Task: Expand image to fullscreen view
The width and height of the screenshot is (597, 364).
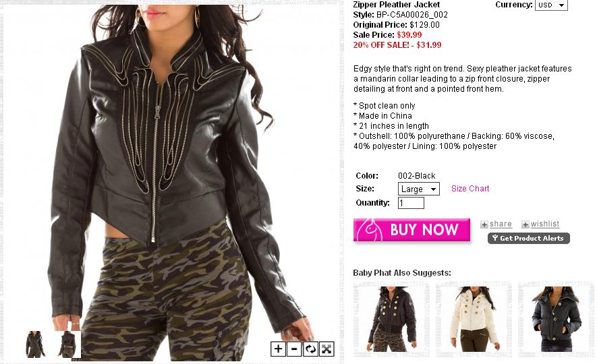Action: (x=326, y=348)
